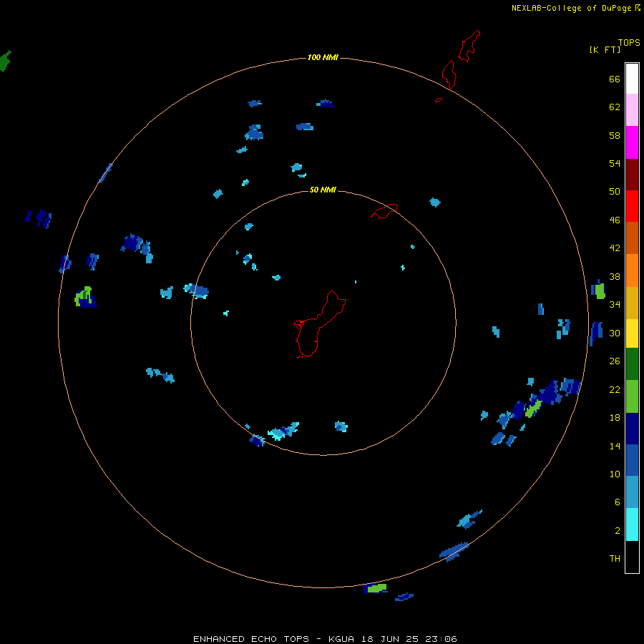644x644 pixels.
Task: Click the yellow swatch between 30 and 34
Action: 632,333
